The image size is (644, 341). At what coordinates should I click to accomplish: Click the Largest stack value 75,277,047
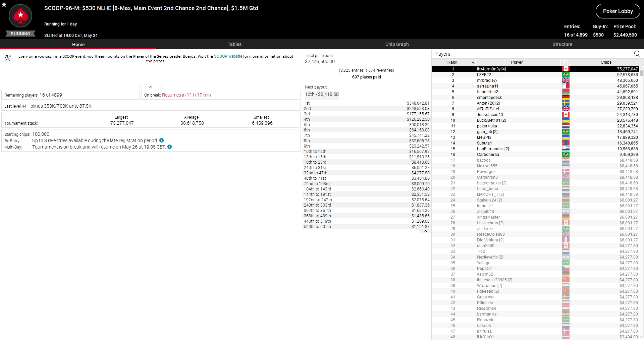[x=122, y=123]
